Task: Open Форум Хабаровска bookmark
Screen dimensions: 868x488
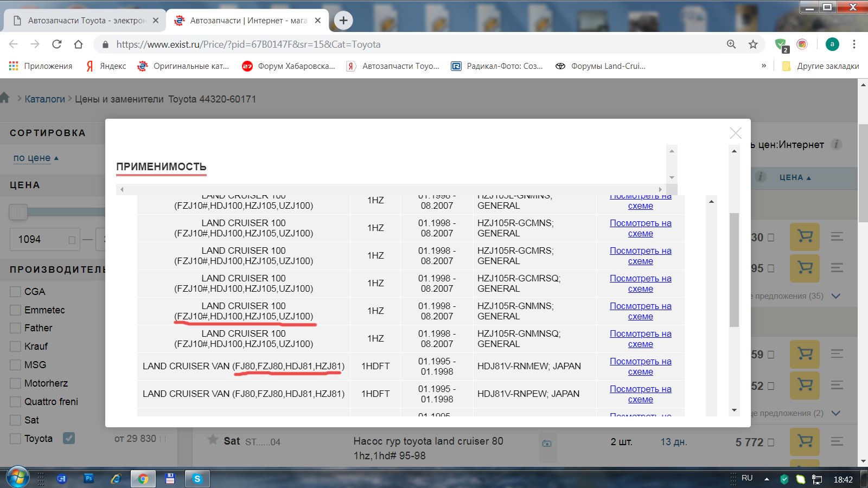Action: coord(289,66)
